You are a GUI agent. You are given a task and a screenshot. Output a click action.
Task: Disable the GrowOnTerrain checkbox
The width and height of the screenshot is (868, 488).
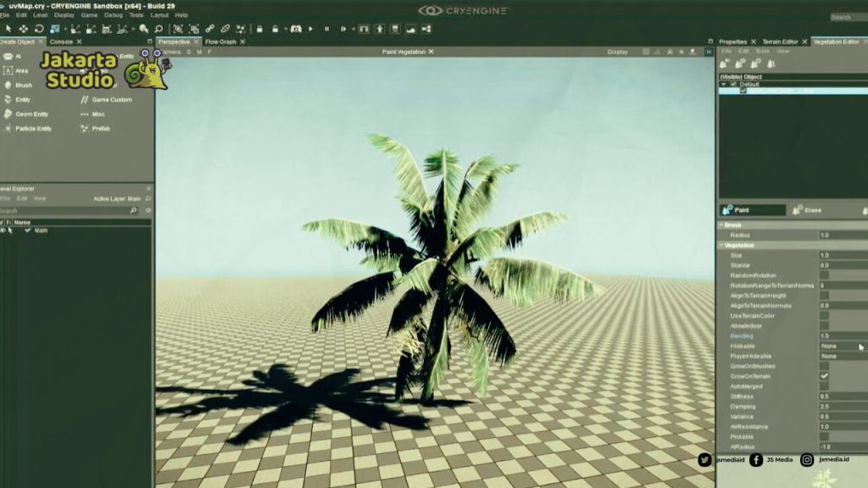coord(825,377)
